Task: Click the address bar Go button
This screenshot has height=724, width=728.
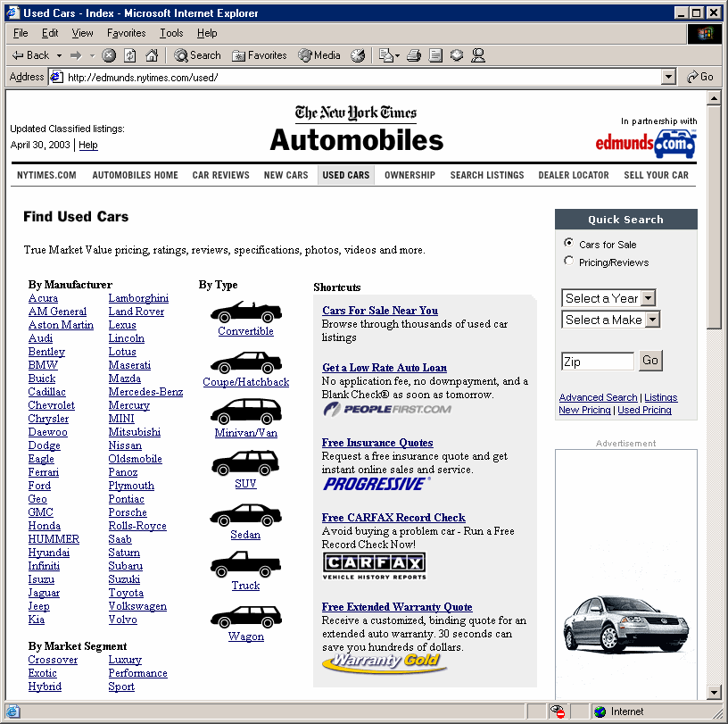Action: point(700,77)
